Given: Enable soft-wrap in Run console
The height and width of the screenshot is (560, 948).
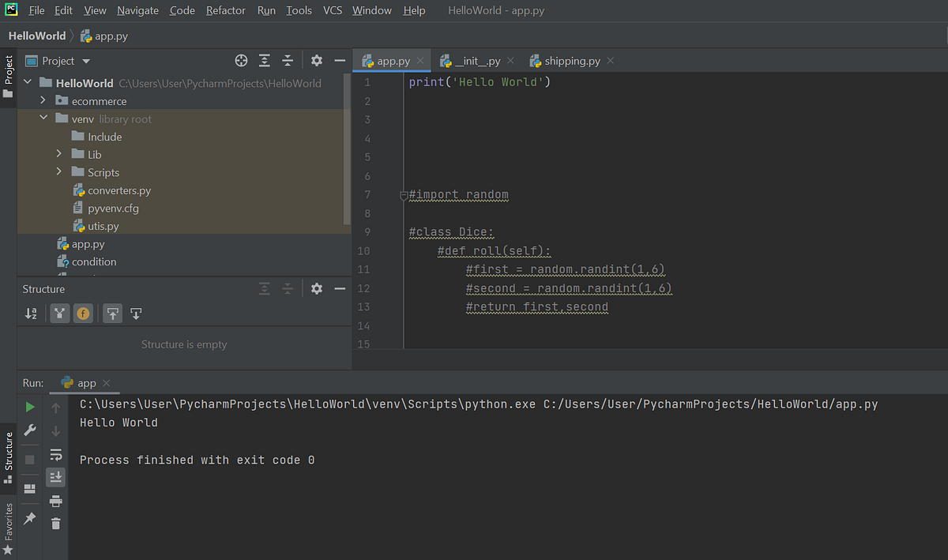Looking at the screenshot, I should point(55,454).
